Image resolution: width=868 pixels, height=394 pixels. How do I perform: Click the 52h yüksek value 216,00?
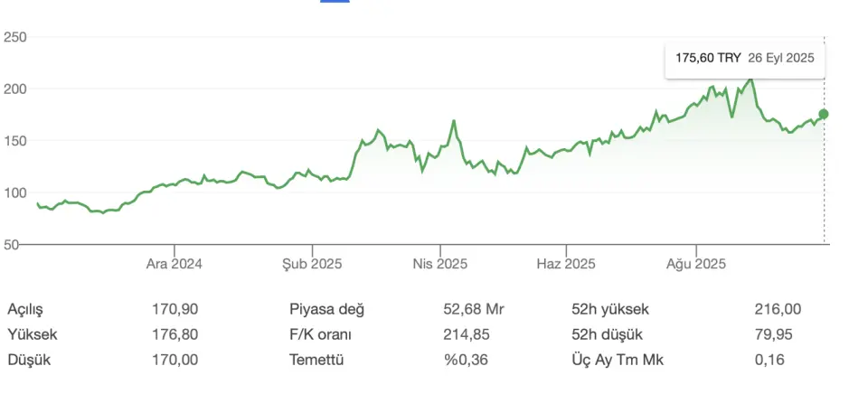pos(778,309)
